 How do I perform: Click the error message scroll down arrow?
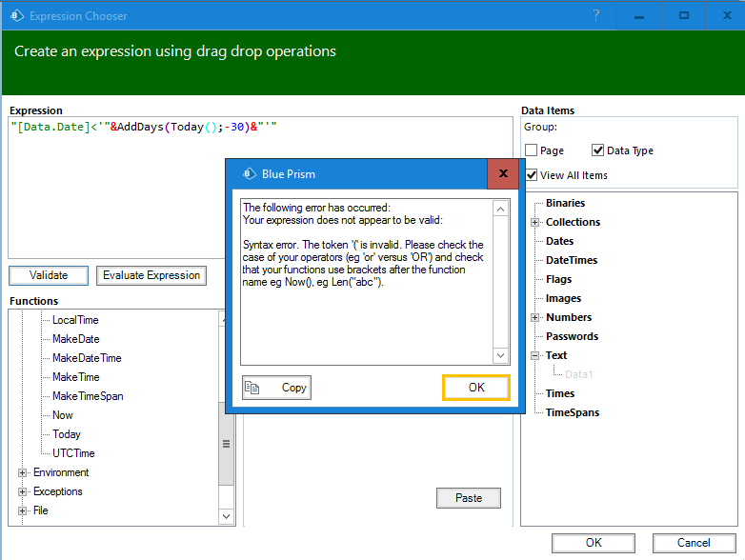click(x=500, y=355)
